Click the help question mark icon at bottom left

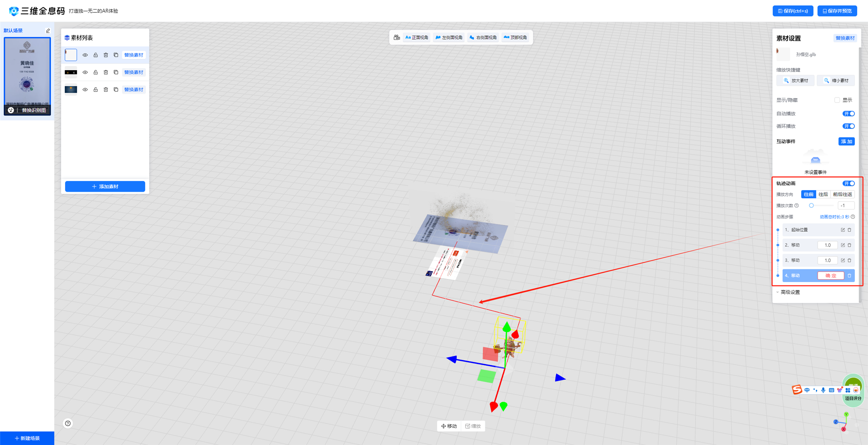pyautogui.click(x=68, y=423)
